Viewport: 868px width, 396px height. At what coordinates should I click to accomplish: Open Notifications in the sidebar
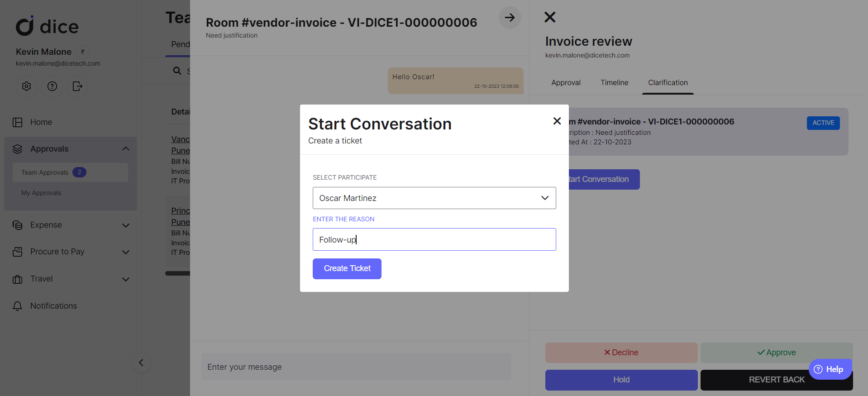coord(53,306)
